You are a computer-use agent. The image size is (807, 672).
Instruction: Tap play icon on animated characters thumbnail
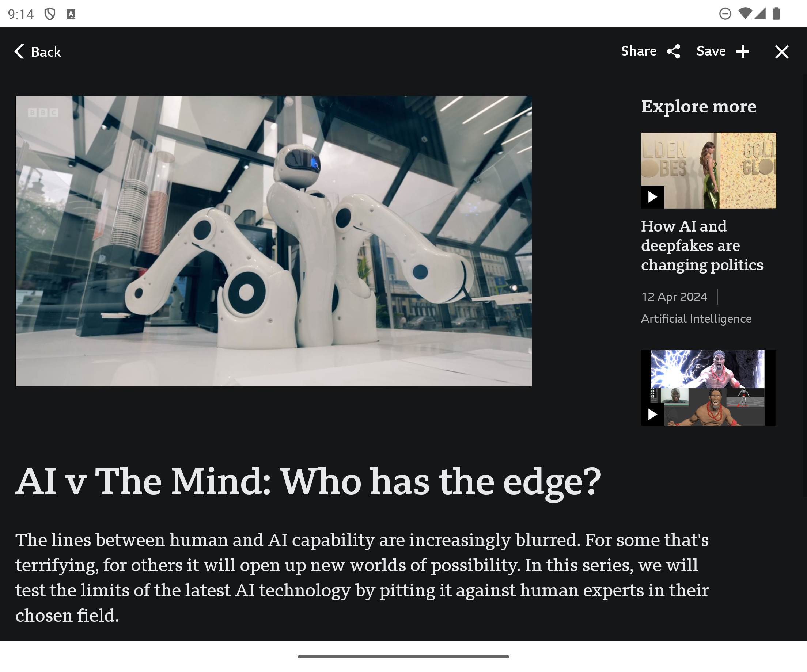pos(652,414)
